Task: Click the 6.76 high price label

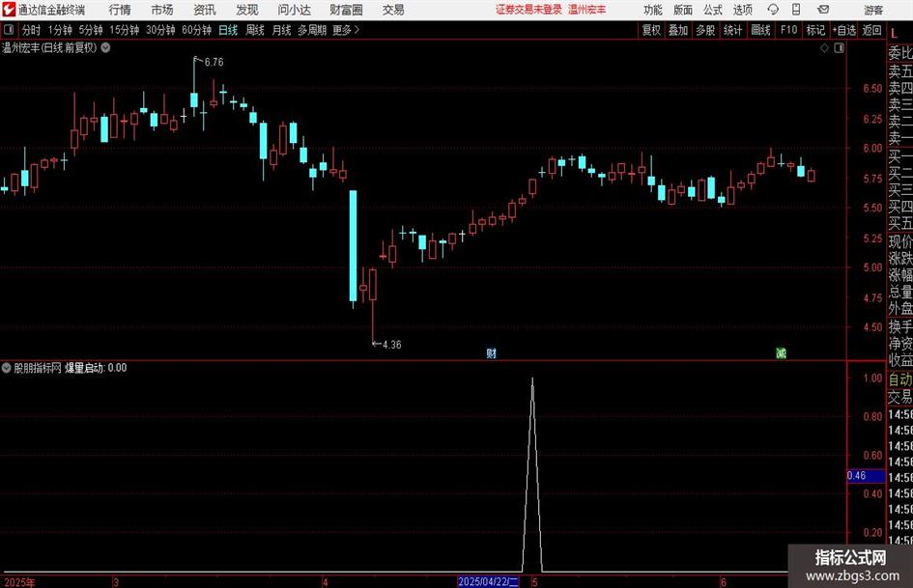Action: (214, 62)
